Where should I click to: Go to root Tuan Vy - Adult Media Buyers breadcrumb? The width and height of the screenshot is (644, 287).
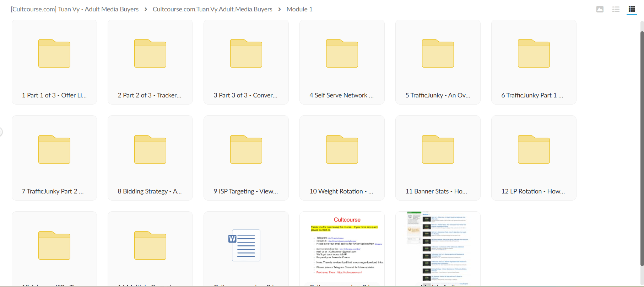(x=75, y=9)
